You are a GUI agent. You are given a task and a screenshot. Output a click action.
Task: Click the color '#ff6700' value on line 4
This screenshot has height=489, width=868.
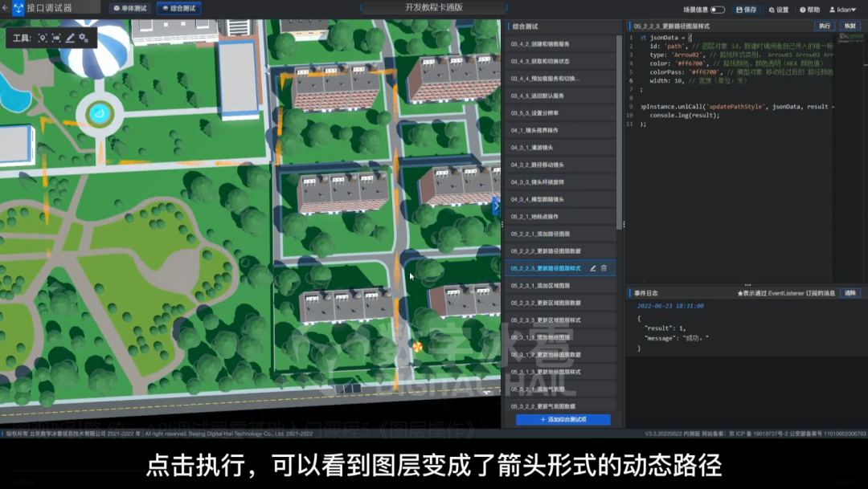tap(690, 63)
